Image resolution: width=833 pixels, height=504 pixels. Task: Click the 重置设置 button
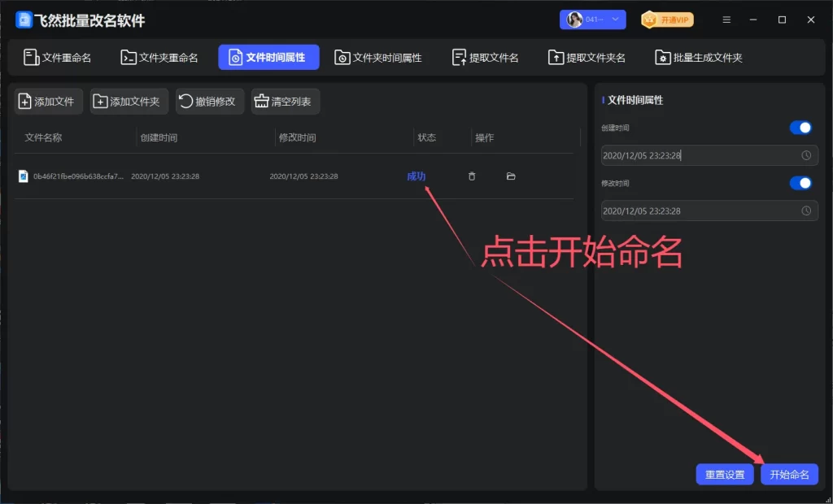tap(724, 475)
